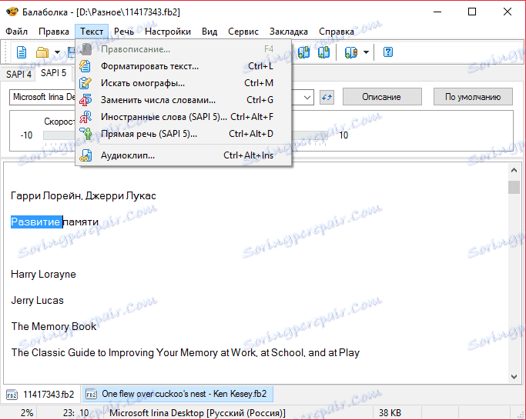The height and width of the screenshot is (420, 526).
Task: Expand the bookmarks list dropdown arrow
Action: pos(366,52)
